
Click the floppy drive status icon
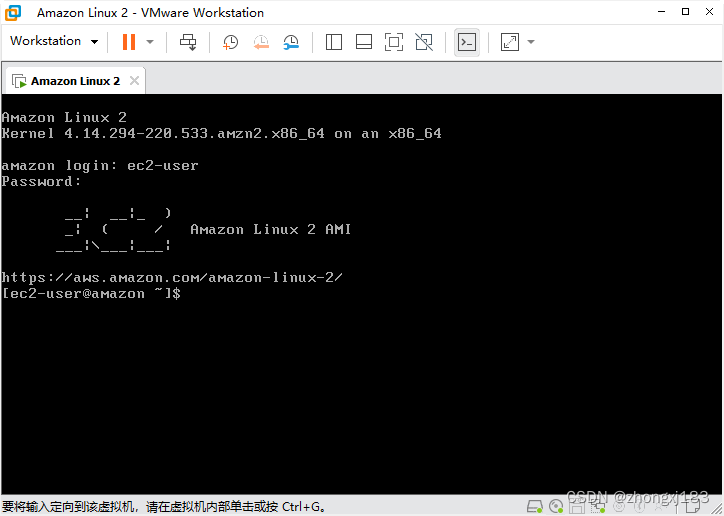coord(577,506)
